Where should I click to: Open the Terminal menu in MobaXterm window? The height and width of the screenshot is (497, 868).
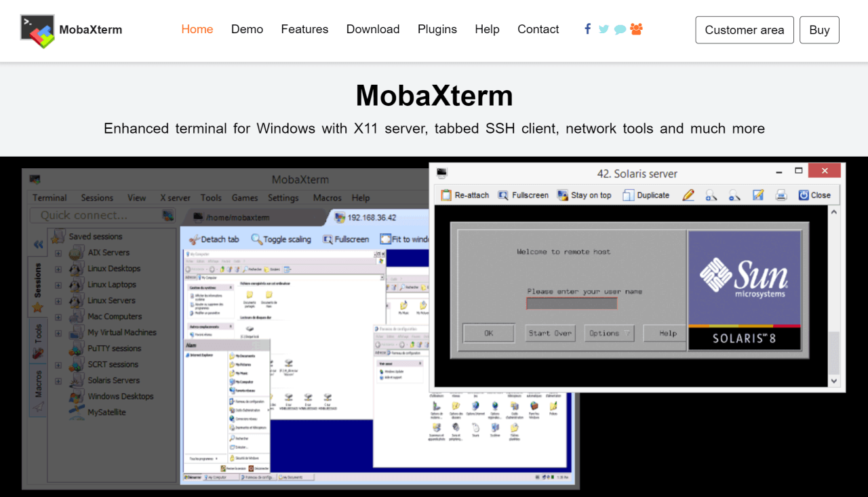[50, 198]
